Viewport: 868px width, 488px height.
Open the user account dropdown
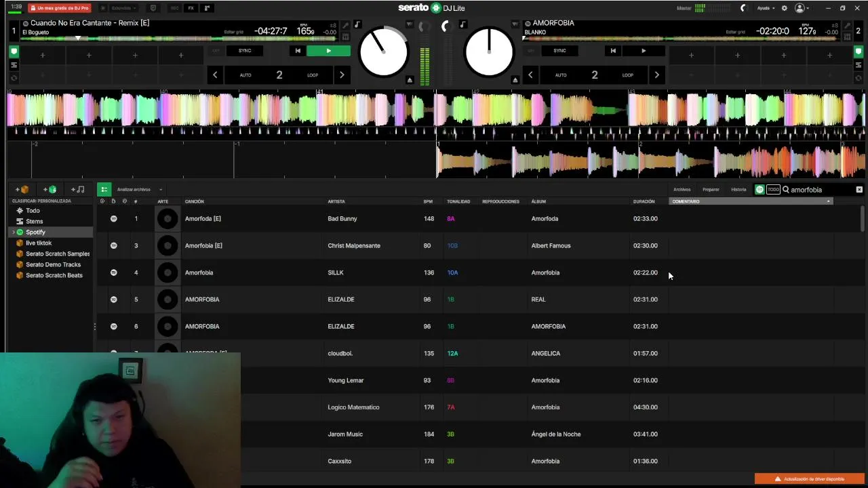click(x=803, y=8)
